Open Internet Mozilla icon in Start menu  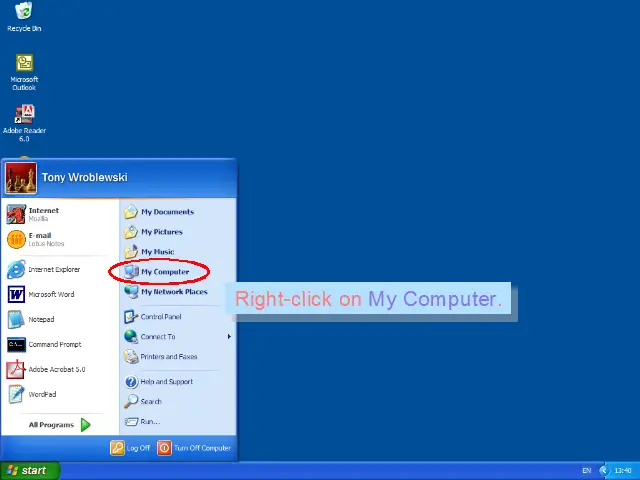pyautogui.click(x=16, y=214)
